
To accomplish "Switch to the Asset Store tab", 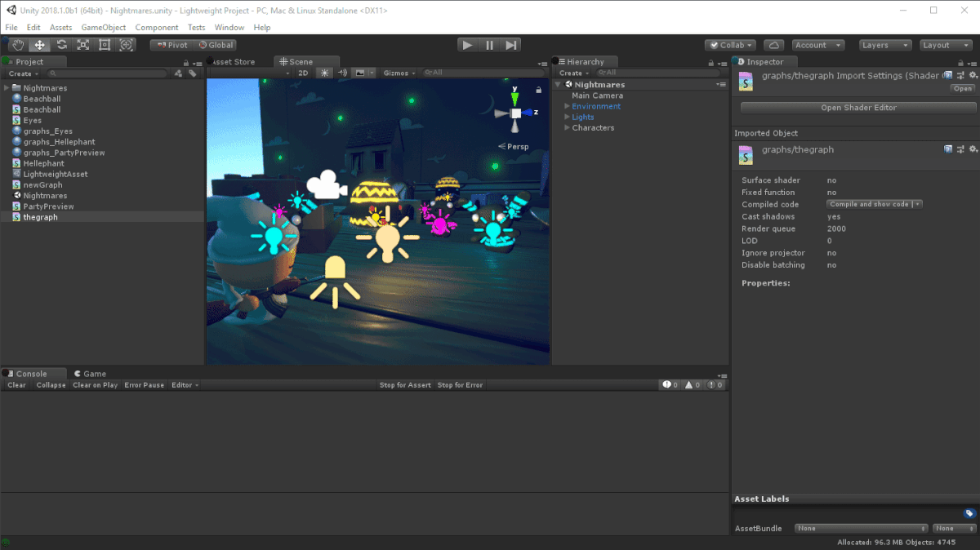I will [x=234, y=62].
